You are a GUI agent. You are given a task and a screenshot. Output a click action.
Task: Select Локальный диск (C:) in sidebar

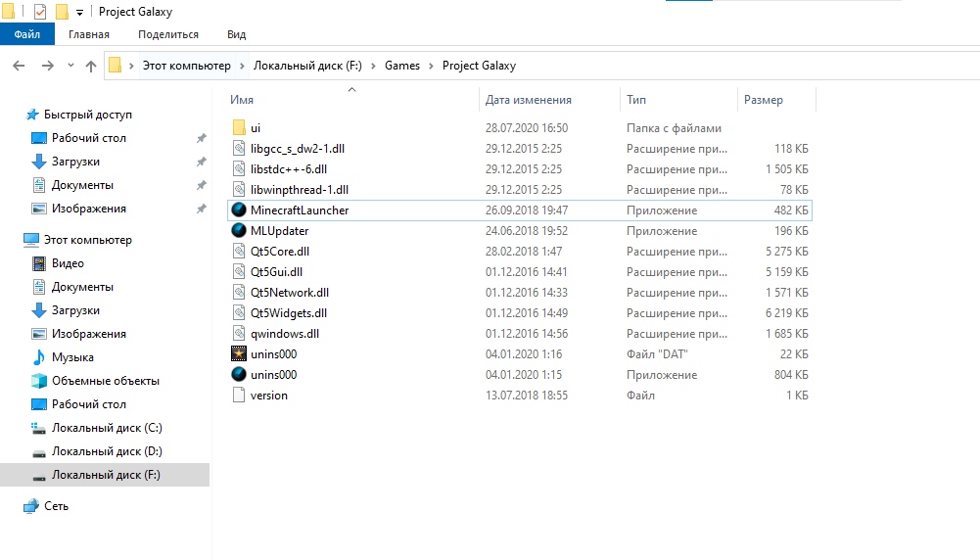[x=107, y=428]
